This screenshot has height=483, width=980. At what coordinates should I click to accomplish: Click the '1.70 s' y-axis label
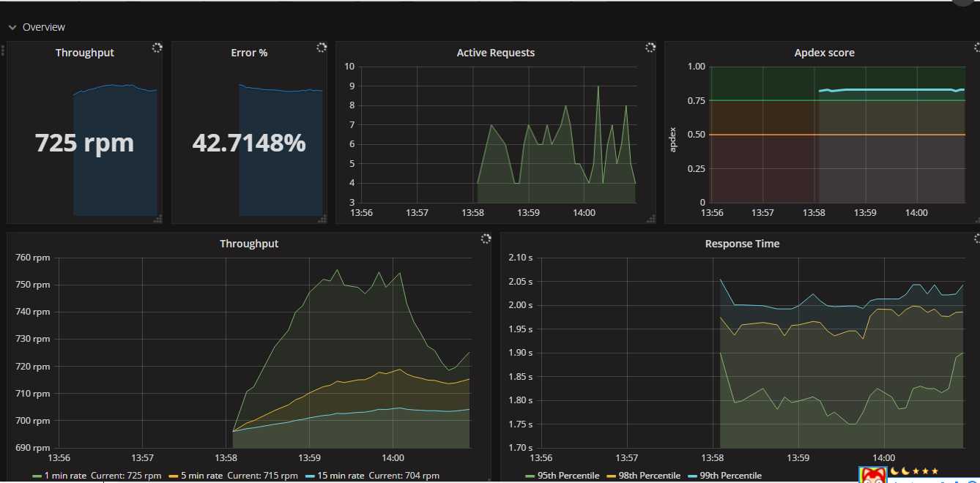tap(520, 448)
